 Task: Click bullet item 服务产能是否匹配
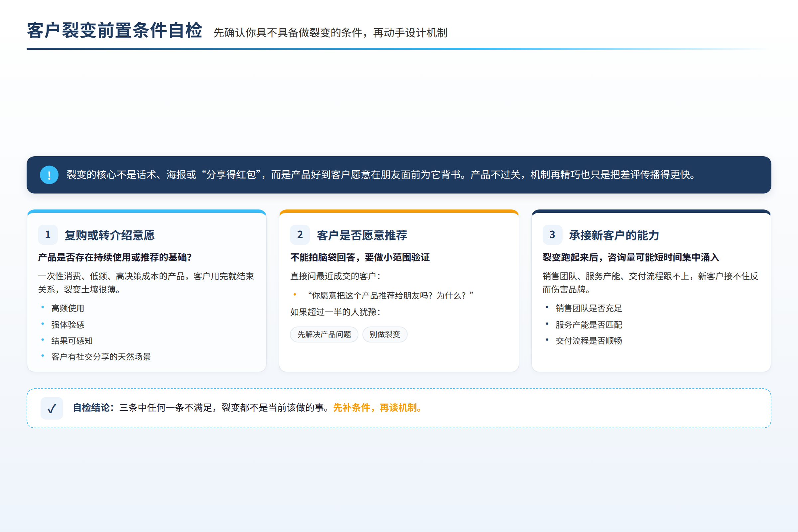tap(589, 325)
